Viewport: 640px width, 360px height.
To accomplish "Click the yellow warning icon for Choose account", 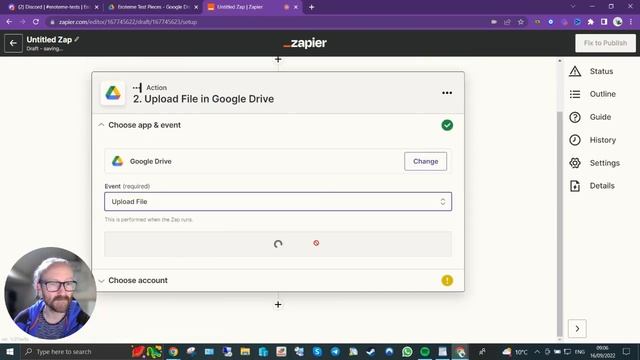I will [x=447, y=280].
